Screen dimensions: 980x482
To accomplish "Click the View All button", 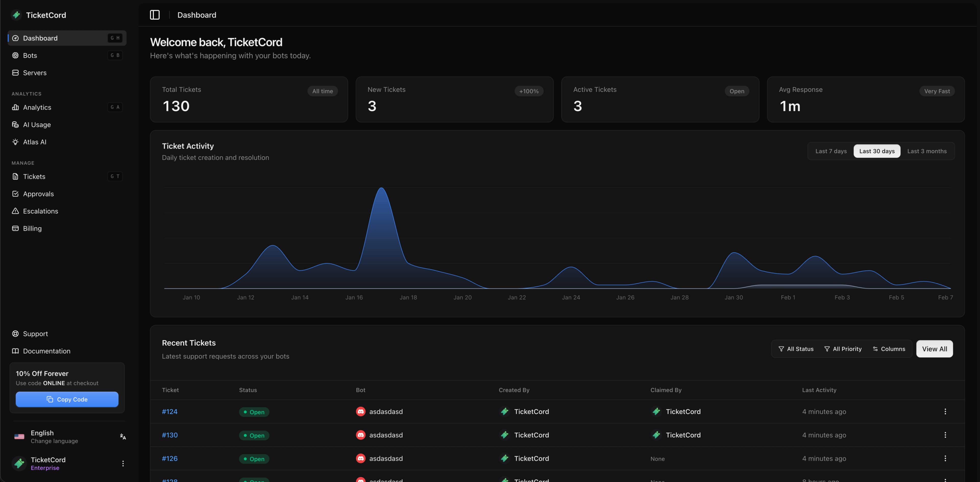I will coord(934,349).
